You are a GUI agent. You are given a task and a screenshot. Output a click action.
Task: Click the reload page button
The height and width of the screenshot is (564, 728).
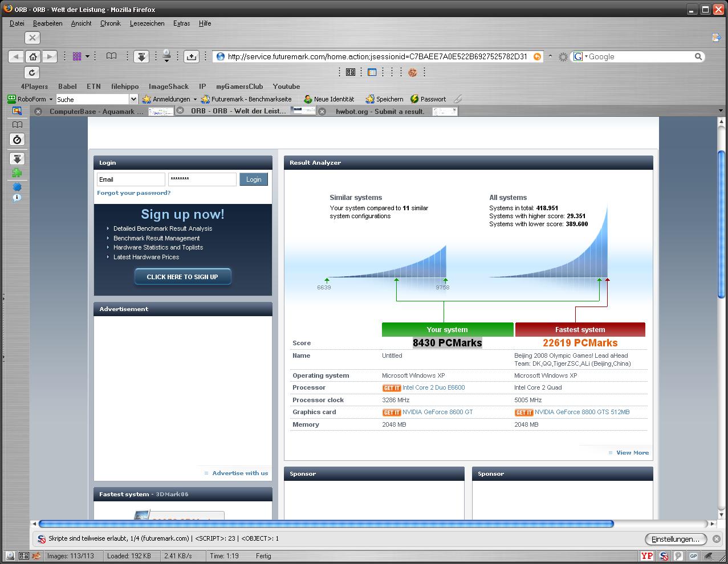click(x=32, y=72)
